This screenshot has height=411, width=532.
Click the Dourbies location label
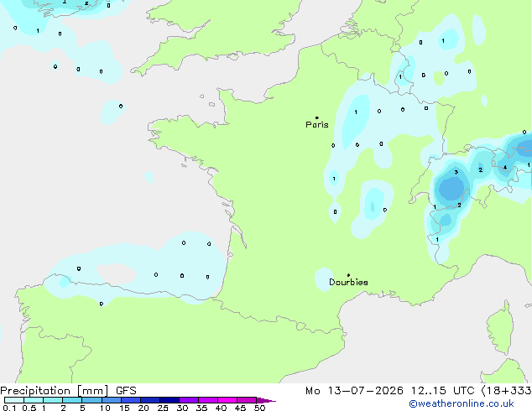(x=348, y=282)
